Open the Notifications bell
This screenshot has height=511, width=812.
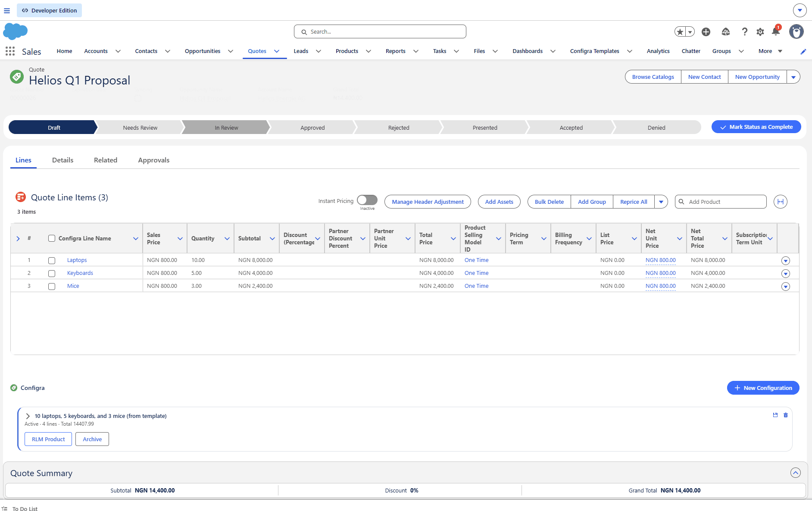[x=776, y=31]
